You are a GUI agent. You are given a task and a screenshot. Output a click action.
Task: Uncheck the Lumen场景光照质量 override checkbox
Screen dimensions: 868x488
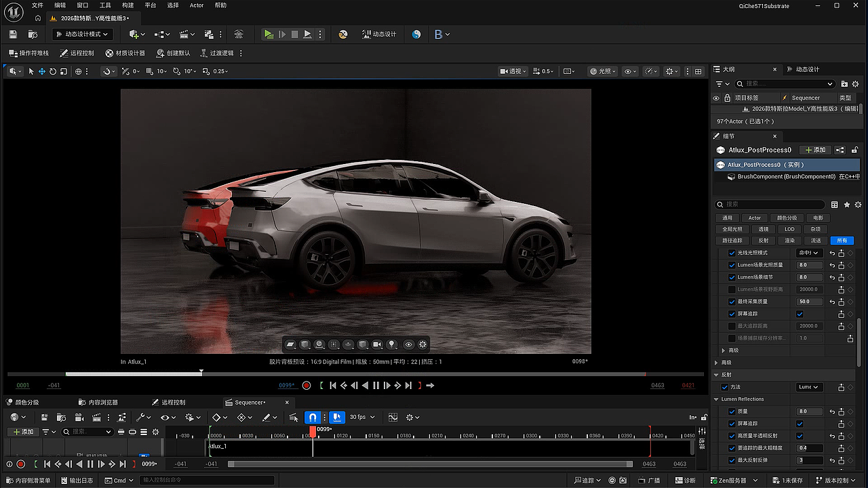pos(732,265)
